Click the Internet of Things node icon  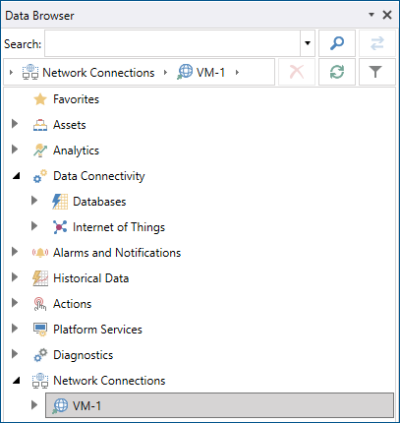(60, 227)
